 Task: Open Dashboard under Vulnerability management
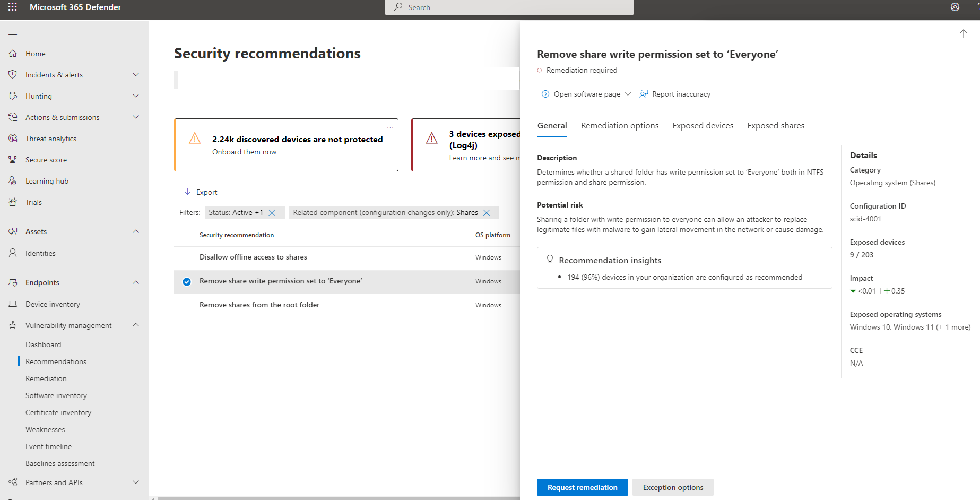tap(44, 344)
